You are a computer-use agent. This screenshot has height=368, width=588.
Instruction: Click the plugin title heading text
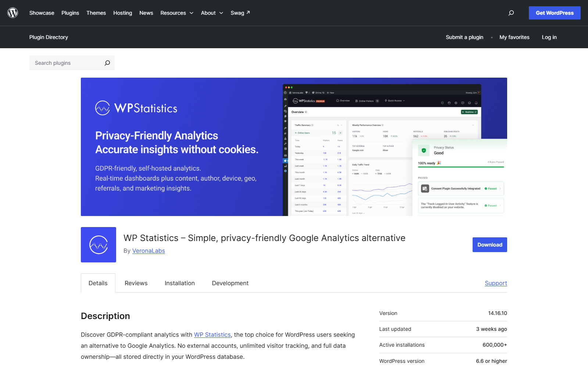pos(264,238)
